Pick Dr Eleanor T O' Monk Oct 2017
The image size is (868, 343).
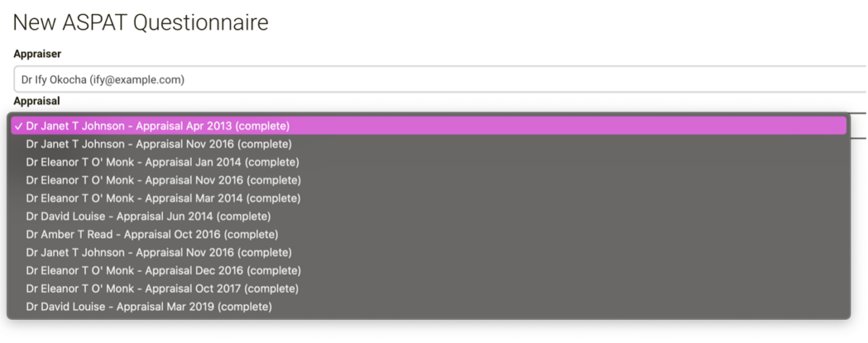pyautogui.click(x=163, y=289)
